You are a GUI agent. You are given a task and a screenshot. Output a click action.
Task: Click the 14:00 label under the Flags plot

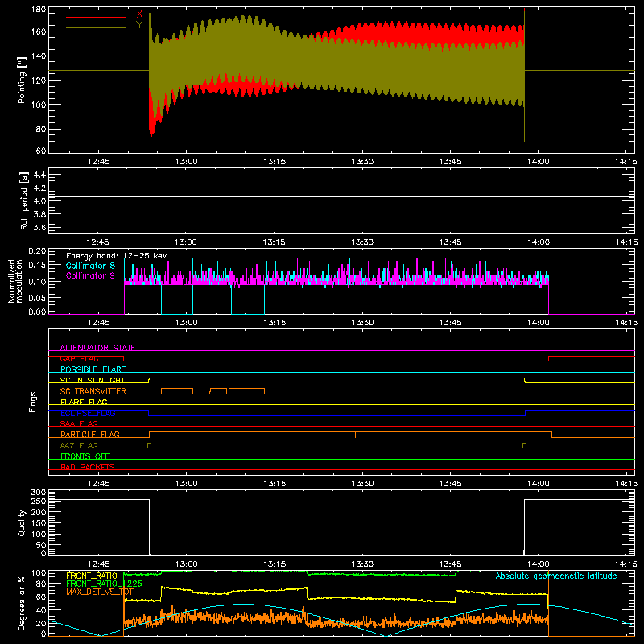538,484
